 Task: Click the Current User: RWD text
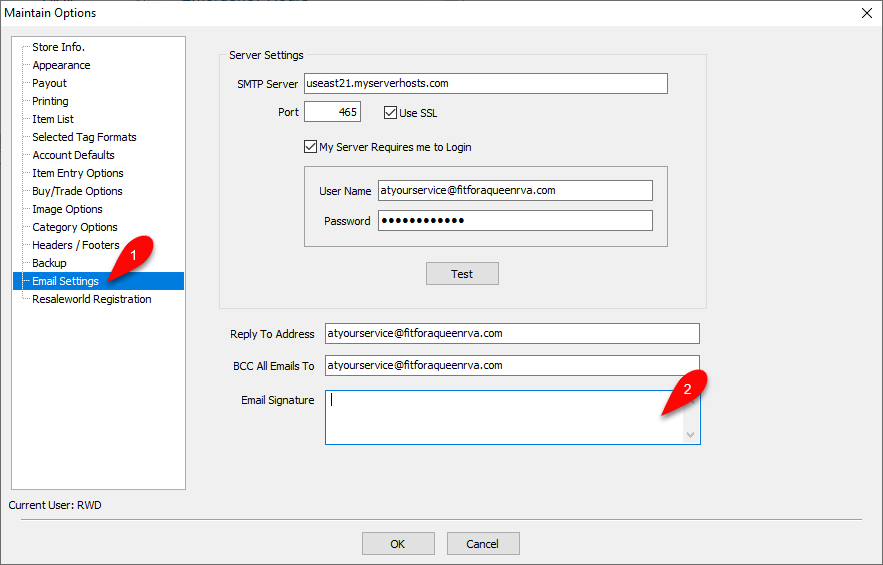coord(55,505)
